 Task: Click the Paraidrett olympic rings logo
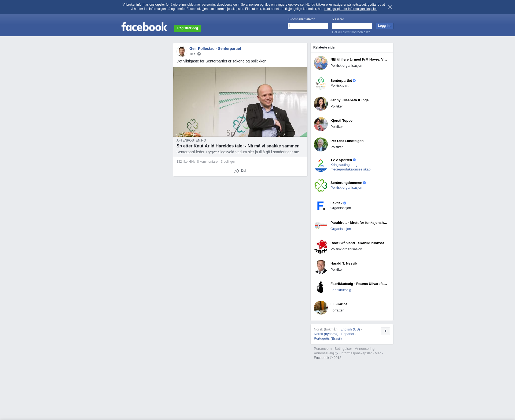click(x=321, y=226)
